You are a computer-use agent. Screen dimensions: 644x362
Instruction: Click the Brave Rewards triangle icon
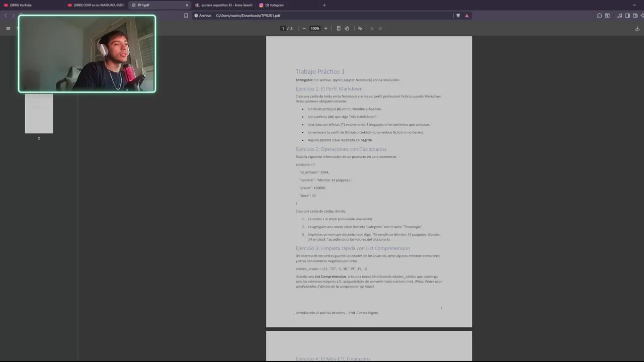click(467, 16)
